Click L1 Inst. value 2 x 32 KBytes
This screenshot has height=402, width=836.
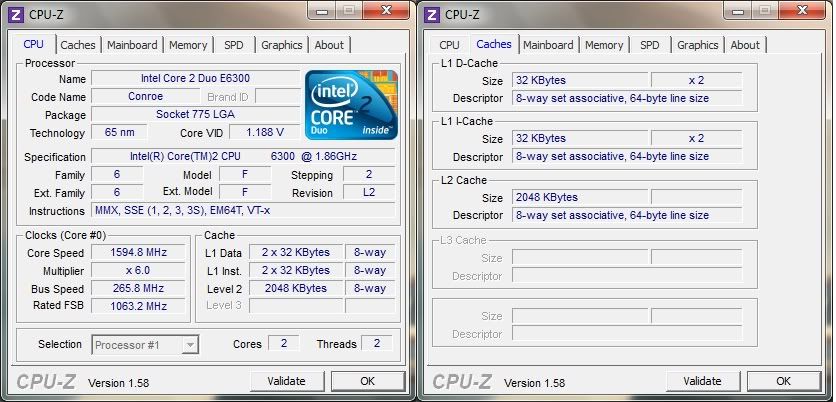pyautogui.click(x=296, y=270)
